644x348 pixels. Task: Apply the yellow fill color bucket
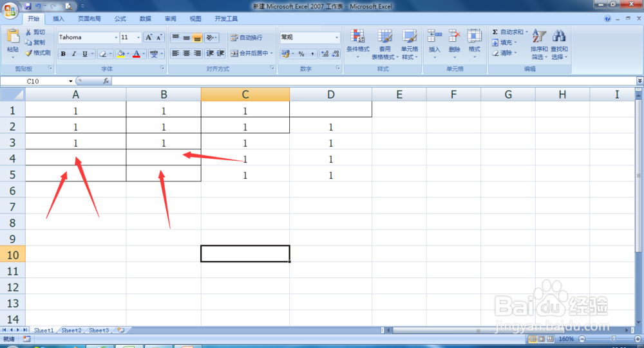121,54
